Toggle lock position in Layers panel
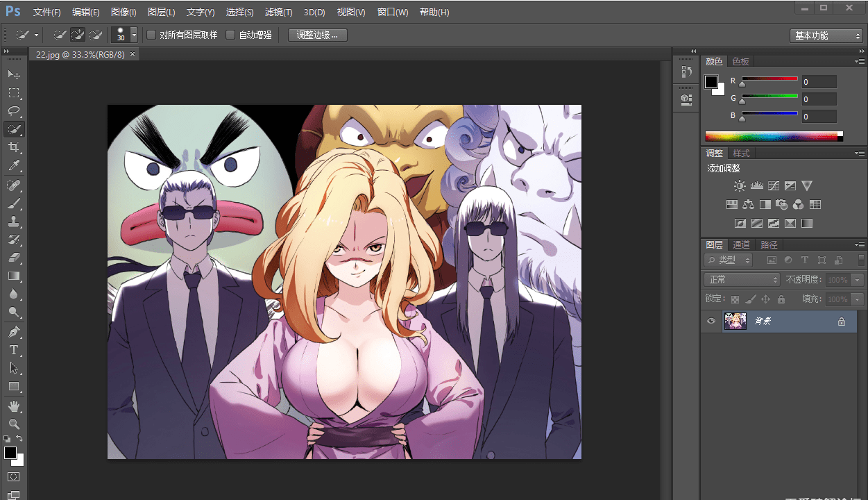868x500 pixels. click(x=766, y=299)
